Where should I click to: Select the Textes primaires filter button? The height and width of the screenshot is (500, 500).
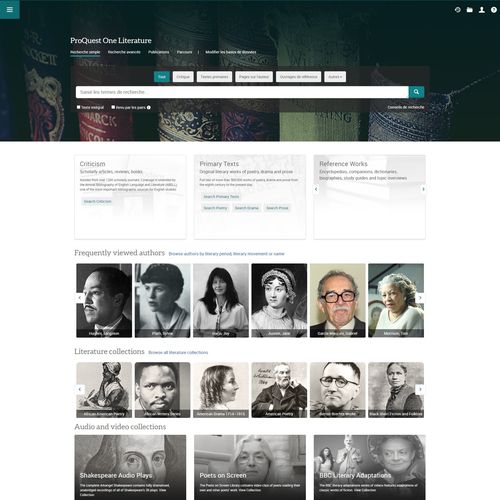[x=214, y=77]
